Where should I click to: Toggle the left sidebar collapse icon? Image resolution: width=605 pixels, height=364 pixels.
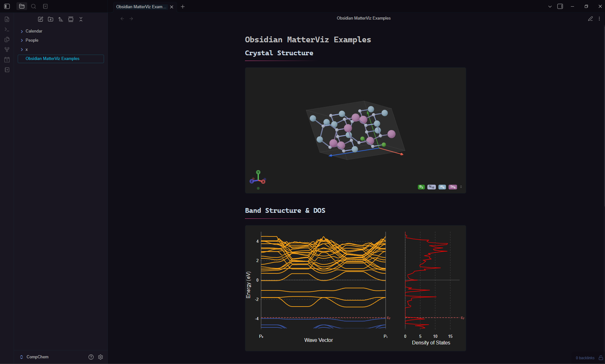click(x=7, y=6)
